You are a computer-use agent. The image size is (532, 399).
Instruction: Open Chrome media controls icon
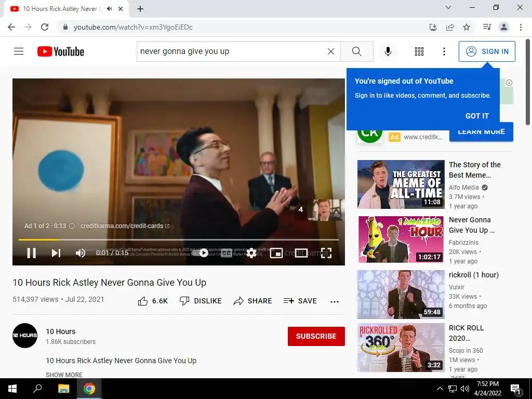pyautogui.click(x=487, y=27)
